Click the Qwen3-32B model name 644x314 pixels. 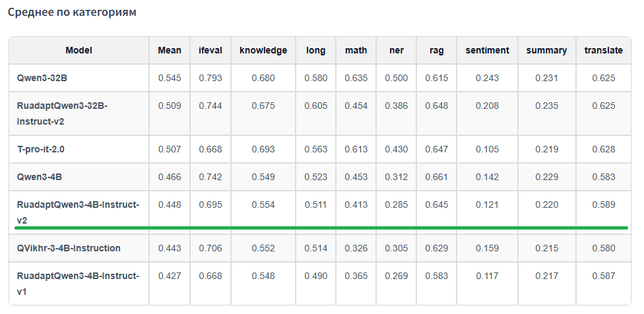pyautogui.click(x=42, y=78)
